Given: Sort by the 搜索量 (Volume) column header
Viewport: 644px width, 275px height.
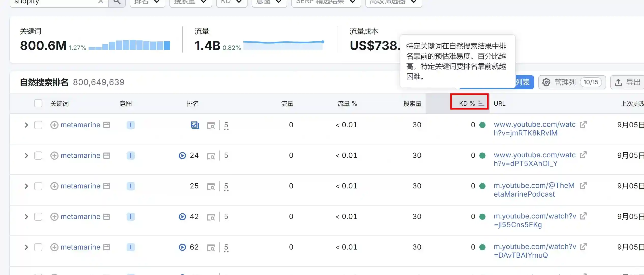Looking at the screenshot, I should (412, 103).
